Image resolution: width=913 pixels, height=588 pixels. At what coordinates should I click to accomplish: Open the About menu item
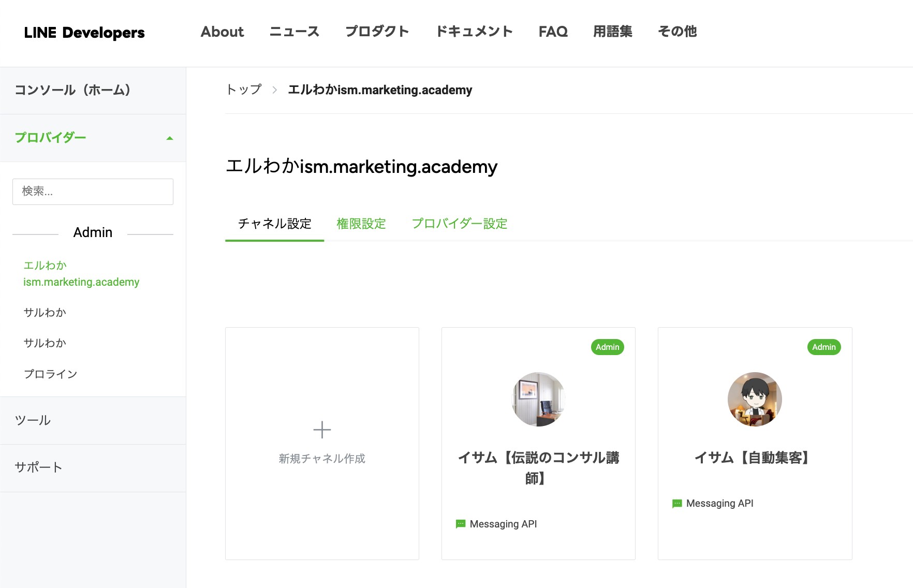[x=222, y=32]
